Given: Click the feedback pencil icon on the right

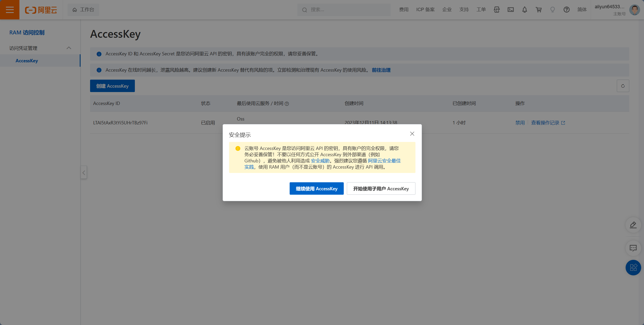Looking at the screenshot, I should (x=633, y=225).
